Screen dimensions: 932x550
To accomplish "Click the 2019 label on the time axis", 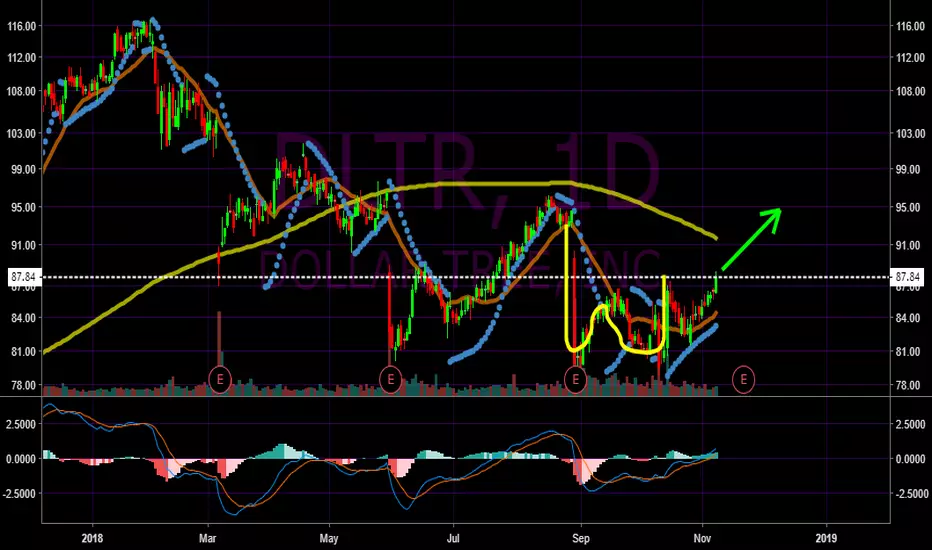I will tap(826, 538).
